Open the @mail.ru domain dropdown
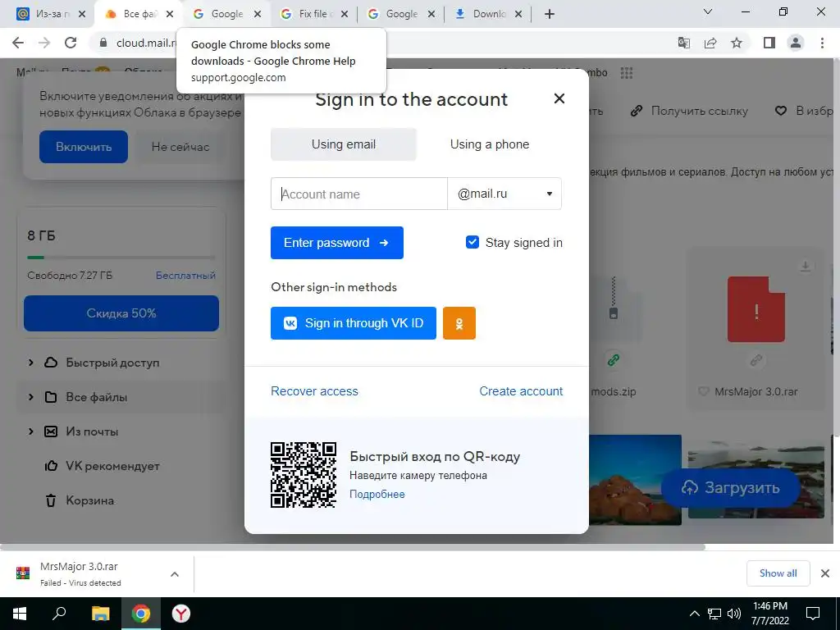The image size is (840, 630). point(504,194)
